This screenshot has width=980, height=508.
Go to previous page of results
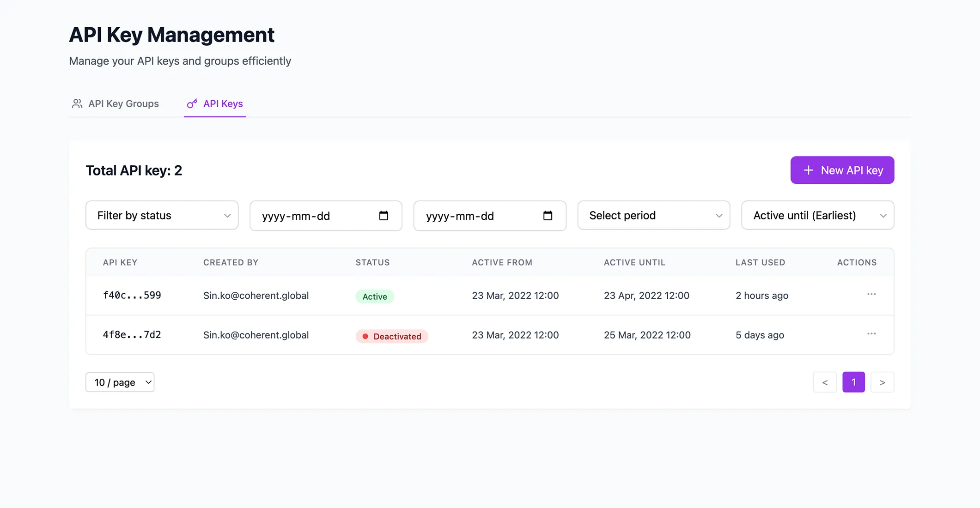pyautogui.click(x=825, y=382)
